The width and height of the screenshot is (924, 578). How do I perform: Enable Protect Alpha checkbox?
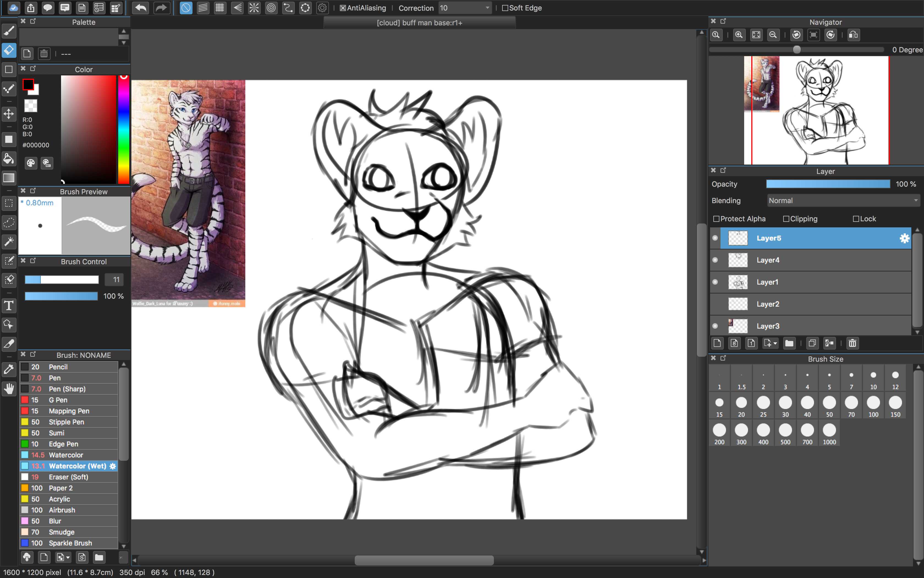tap(716, 219)
